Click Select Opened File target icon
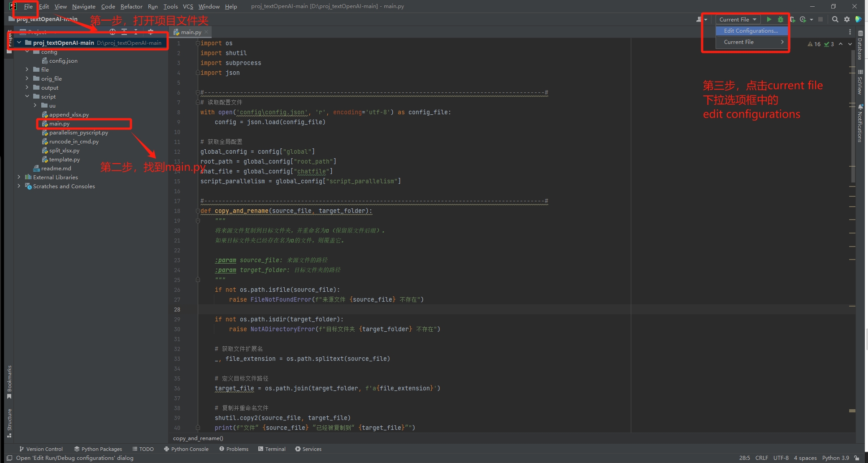 [x=113, y=32]
